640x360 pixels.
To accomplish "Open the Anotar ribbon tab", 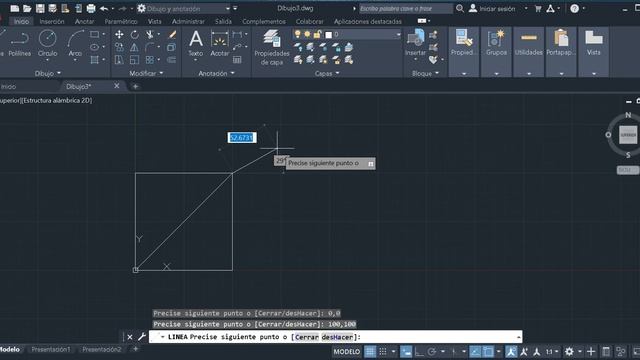I will coord(84,21).
